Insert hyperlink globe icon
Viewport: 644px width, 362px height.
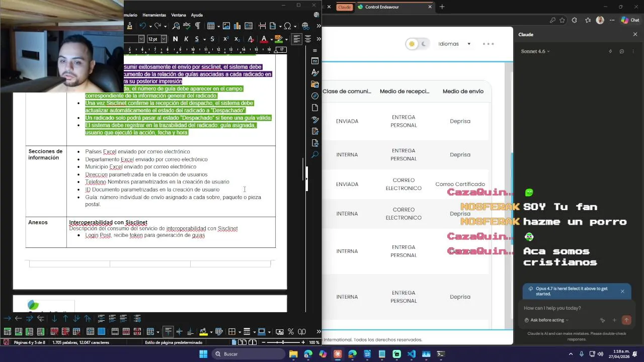(x=305, y=26)
